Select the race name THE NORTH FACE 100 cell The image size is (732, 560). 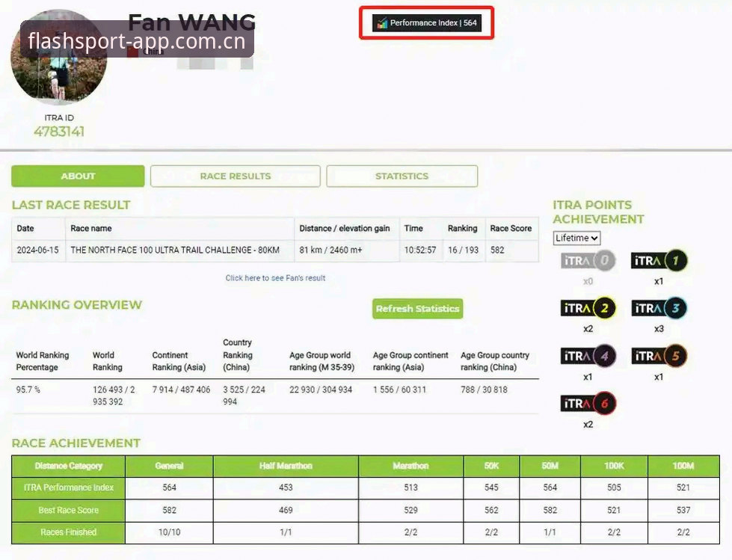[179, 250]
